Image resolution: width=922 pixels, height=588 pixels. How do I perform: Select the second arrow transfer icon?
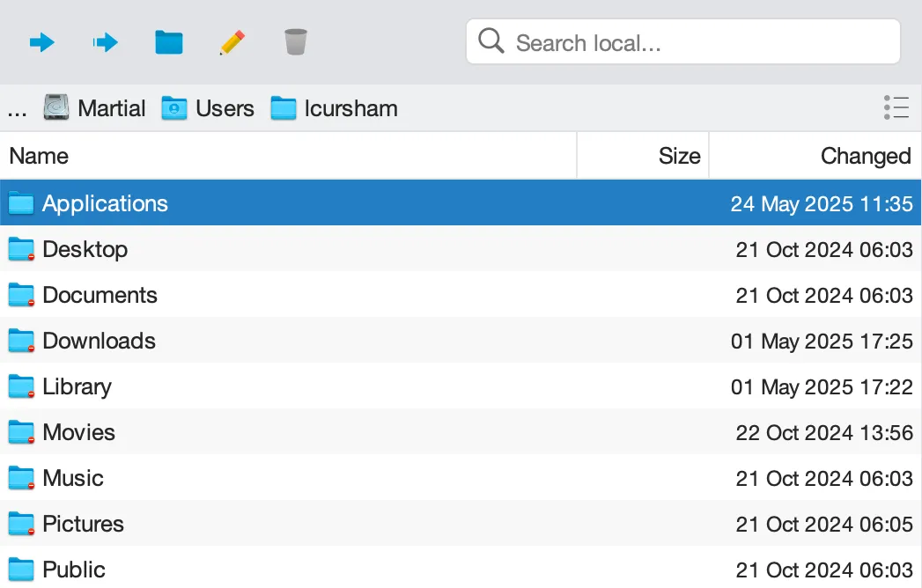(x=105, y=41)
